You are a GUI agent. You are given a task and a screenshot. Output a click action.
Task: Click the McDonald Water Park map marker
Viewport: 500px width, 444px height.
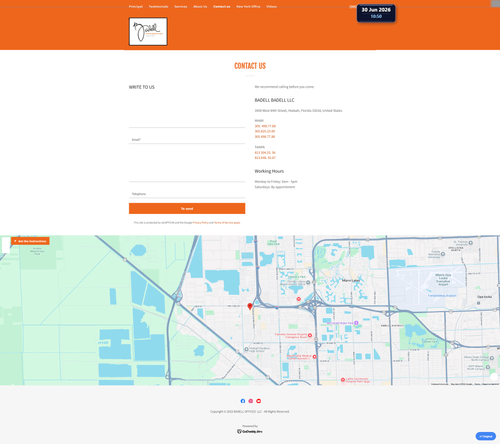click(356, 323)
